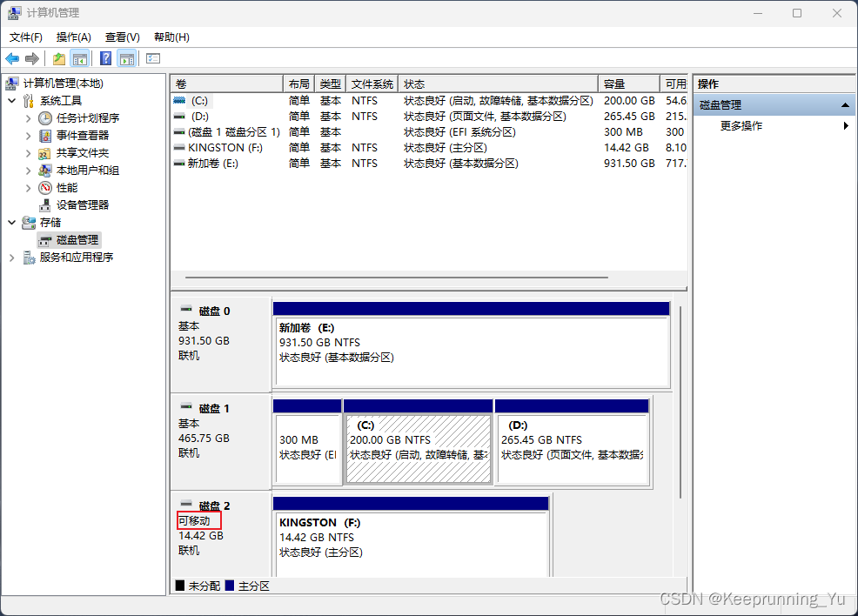Select 新加卷 (E:) partition in disk map
The image size is (858, 616).
coord(472,345)
